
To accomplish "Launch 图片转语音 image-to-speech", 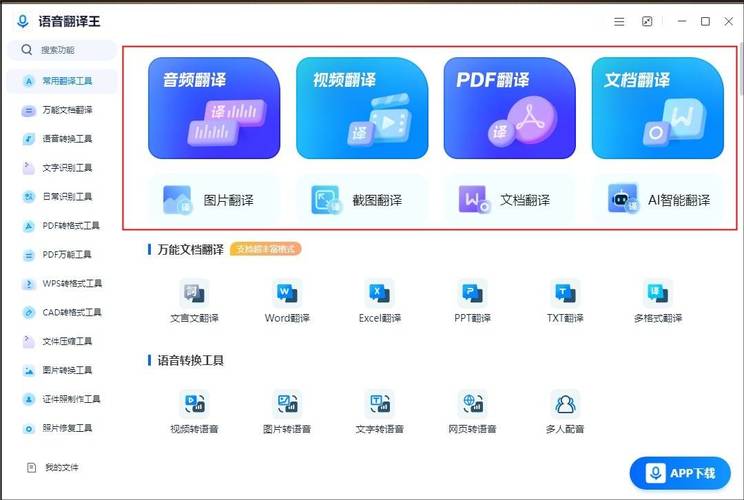I will (x=287, y=412).
